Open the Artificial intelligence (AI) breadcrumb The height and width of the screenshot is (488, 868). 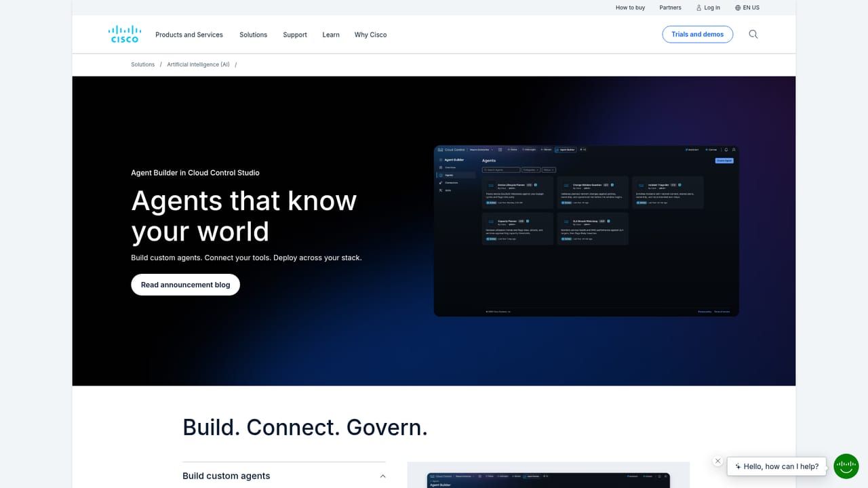(198, 64)
